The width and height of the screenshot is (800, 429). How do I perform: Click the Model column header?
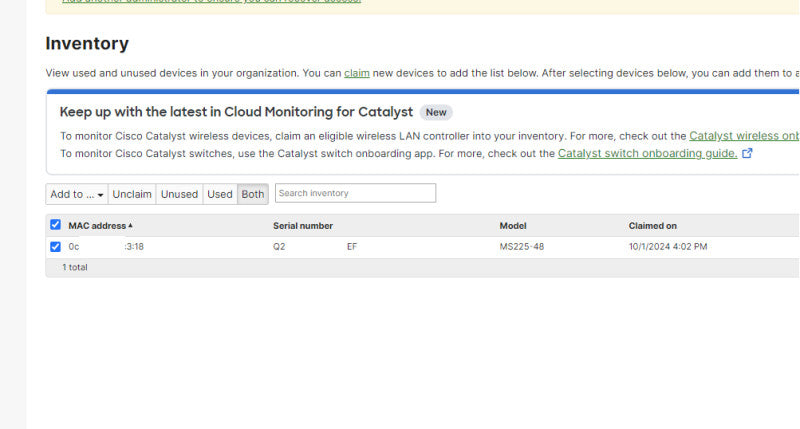click(513, 225)
